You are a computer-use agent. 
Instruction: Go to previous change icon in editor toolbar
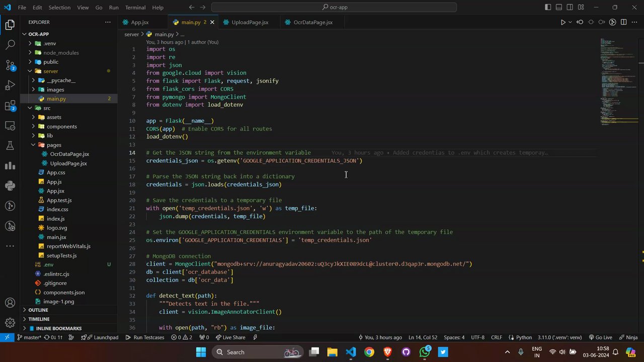tap(580, 22)
